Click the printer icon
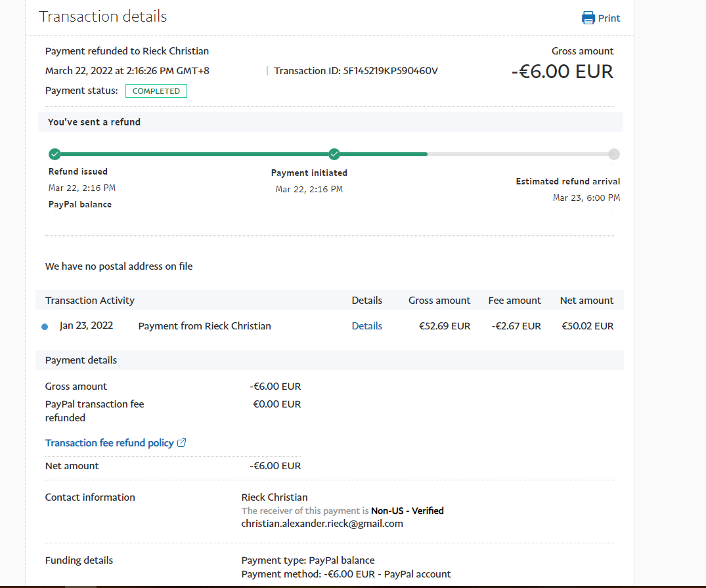 588,18
